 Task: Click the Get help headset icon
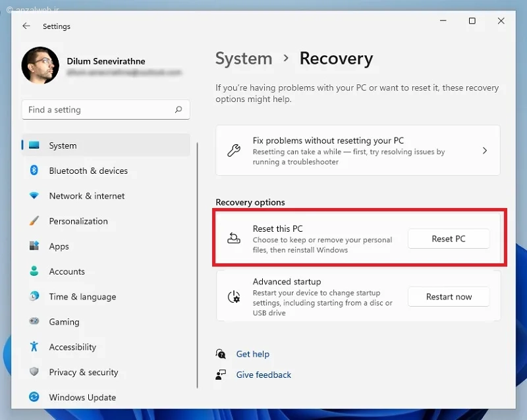[221, 354]
